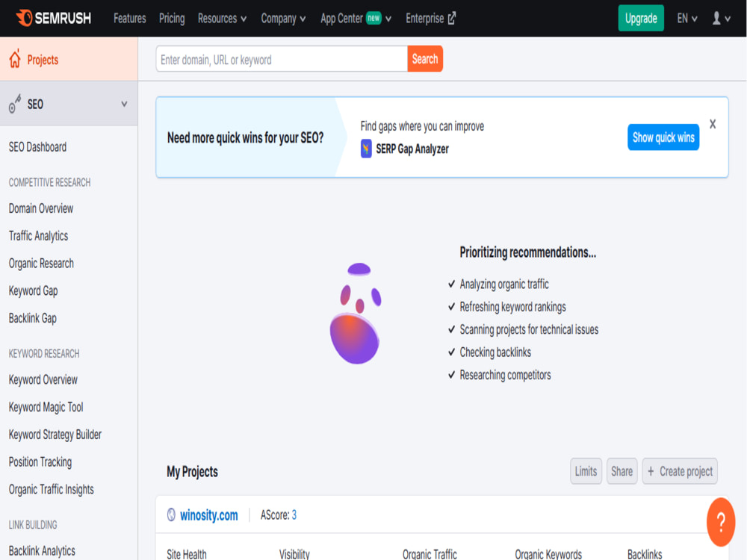
Task: Open Keyword Gap tool
Action: [33, 291]
